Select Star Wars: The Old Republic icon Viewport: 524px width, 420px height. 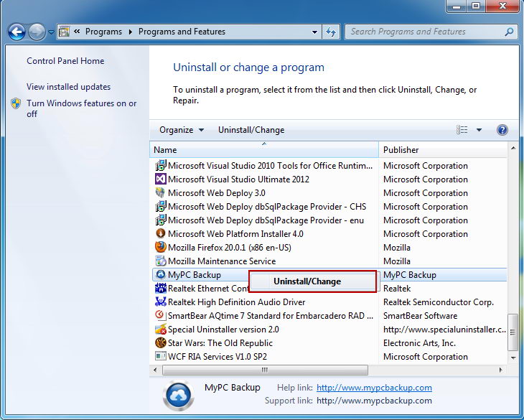coord(160,342)
